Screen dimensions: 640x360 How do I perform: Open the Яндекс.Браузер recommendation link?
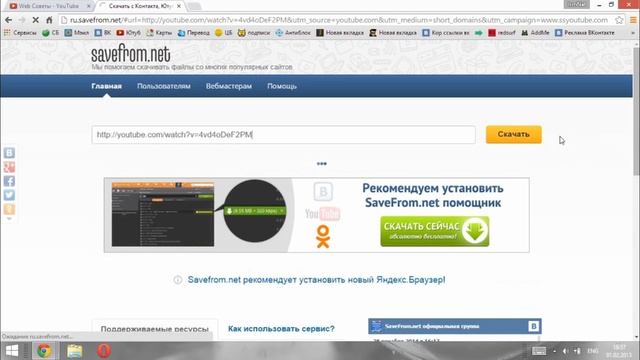(x=316, y=280)
